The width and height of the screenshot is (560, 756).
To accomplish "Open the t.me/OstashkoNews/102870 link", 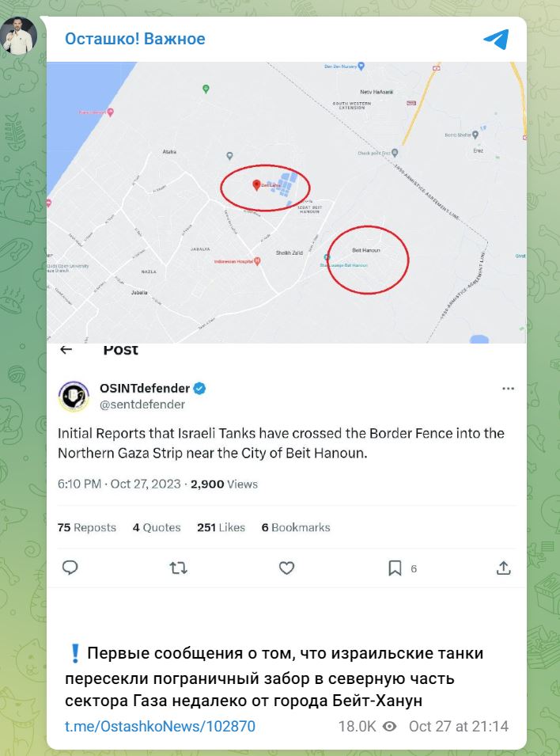I will pyautogui.click(x=160, y=726).
